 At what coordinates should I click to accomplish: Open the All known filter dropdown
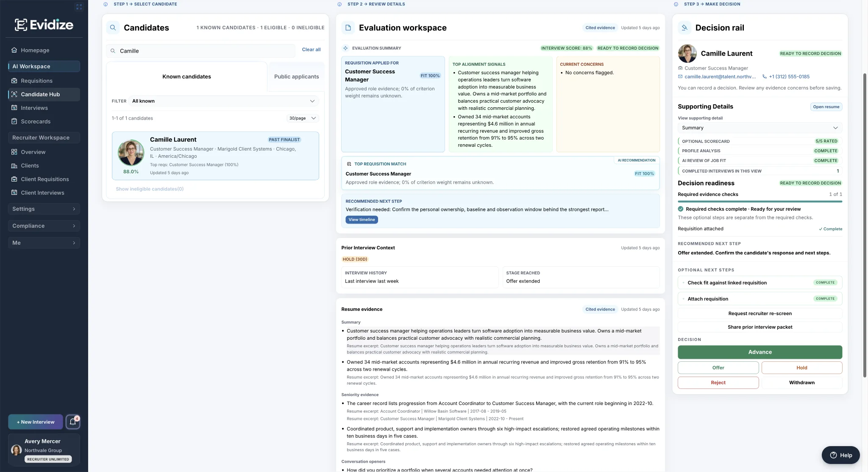point(223,101)
